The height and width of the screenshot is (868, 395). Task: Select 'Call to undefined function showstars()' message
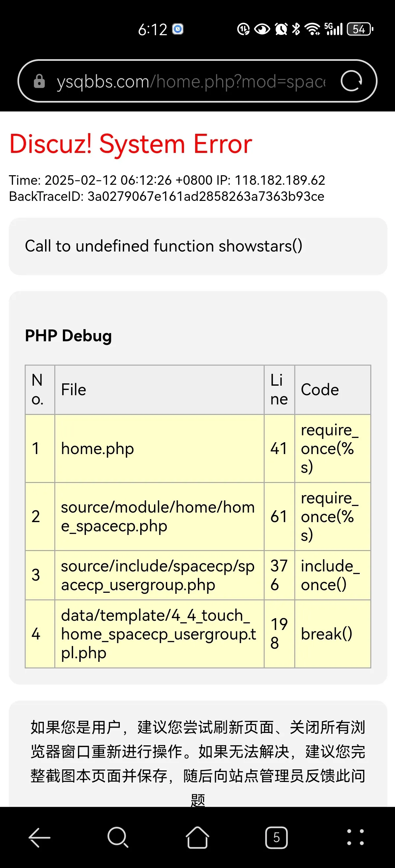pos(164,246)
